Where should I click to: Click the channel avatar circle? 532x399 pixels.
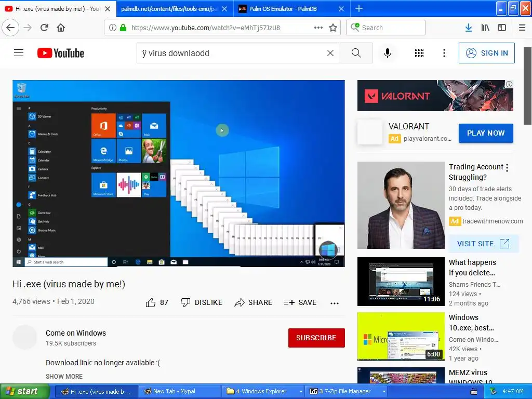pos(25,337)
